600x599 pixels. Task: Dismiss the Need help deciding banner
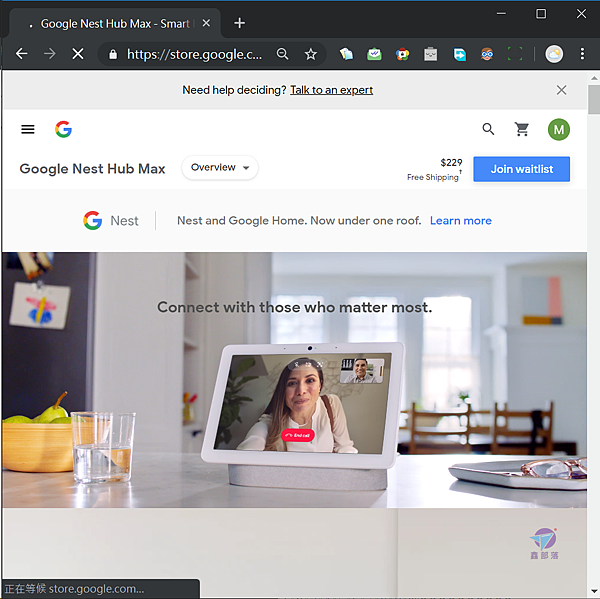[561, 90]
